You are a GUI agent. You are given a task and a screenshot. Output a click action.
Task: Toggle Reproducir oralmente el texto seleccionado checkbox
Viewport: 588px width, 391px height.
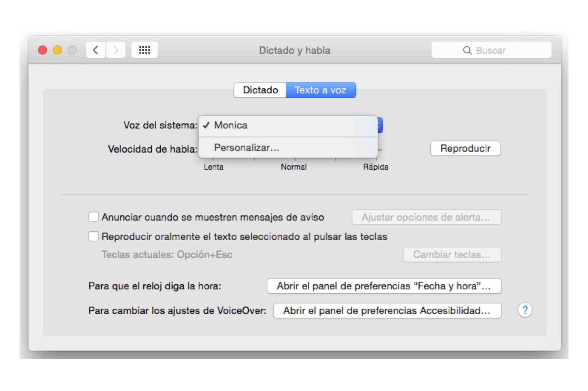point(93,236)
